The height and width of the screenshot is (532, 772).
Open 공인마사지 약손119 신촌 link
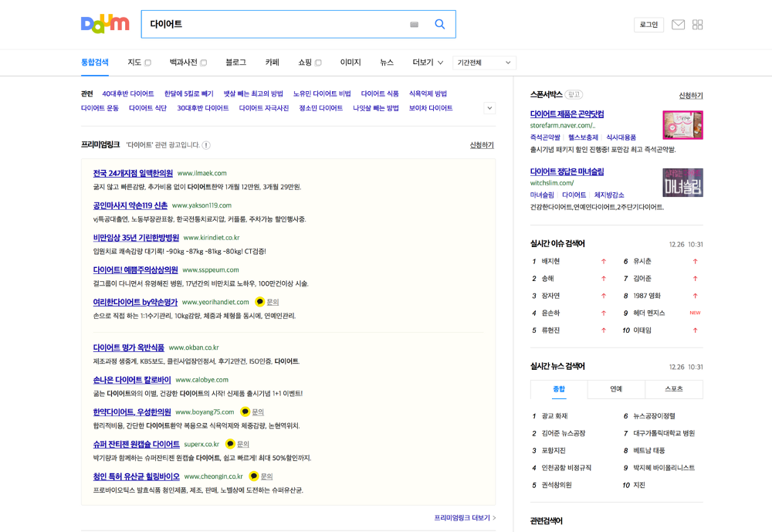point(130,205)
